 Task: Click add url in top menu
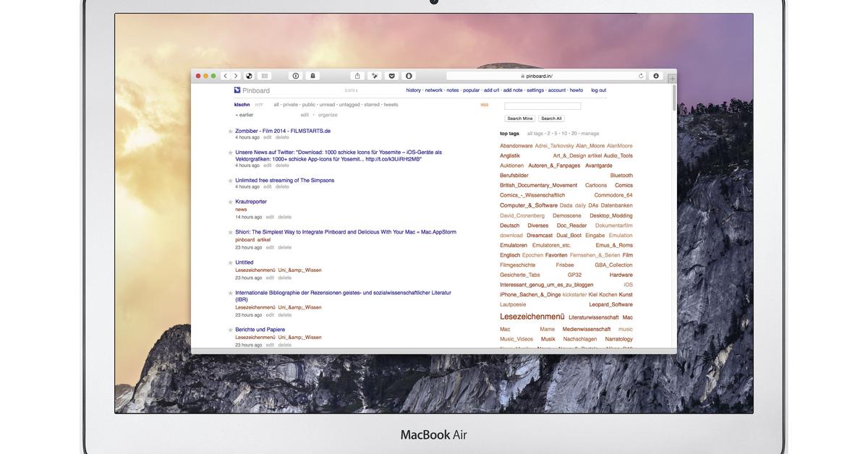coord(492,90)
